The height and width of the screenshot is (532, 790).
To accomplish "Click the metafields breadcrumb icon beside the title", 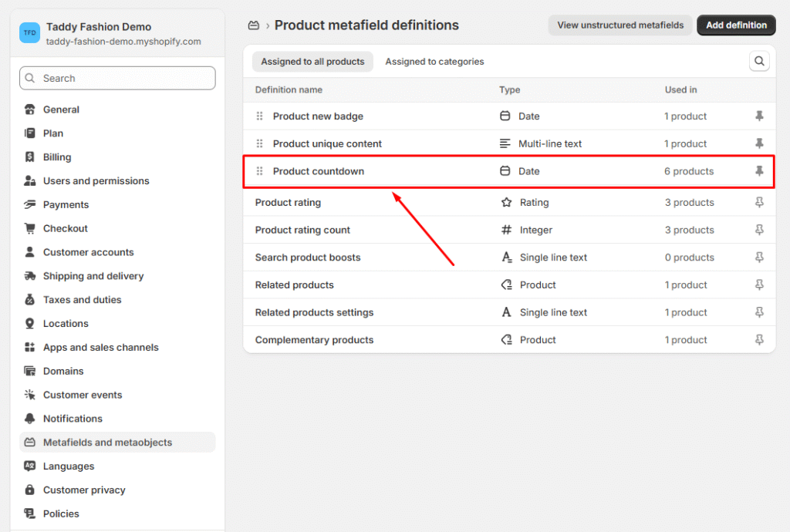I will [254, 25].
